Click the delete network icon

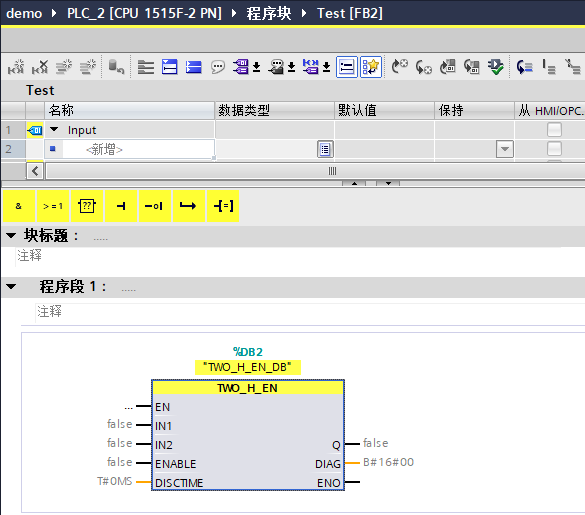tap(40, 67)
